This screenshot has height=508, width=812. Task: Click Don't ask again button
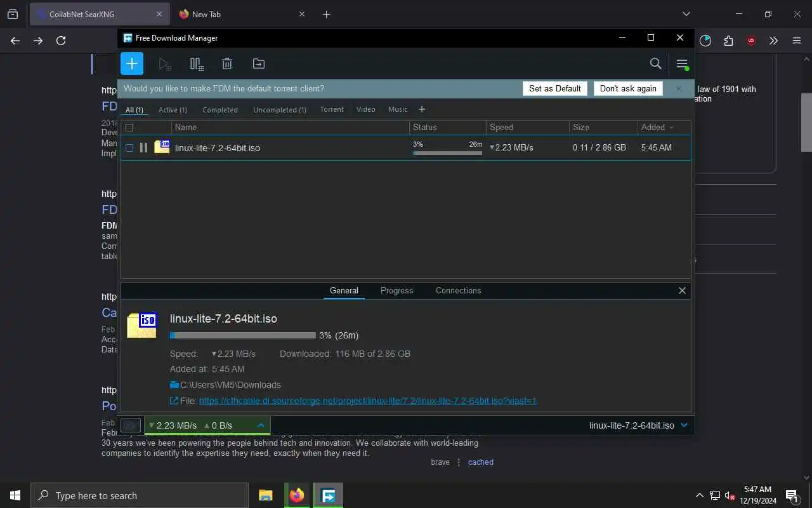628,88
